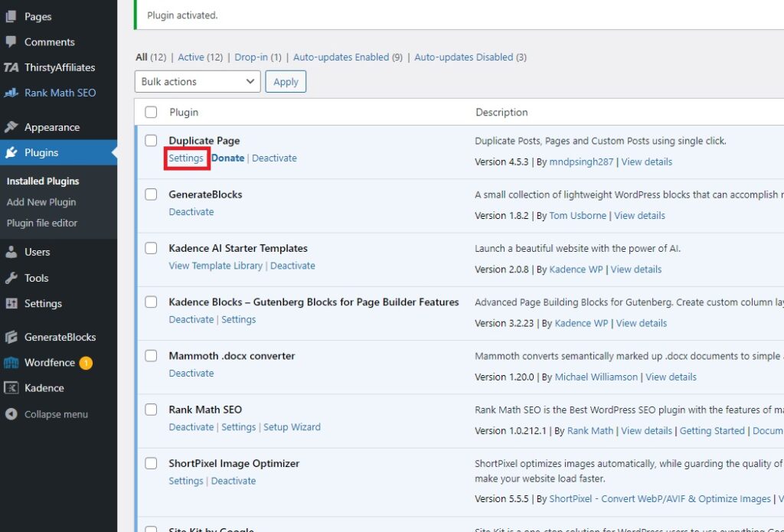Click the Duplicate Page Donate link

coord(227,158)
